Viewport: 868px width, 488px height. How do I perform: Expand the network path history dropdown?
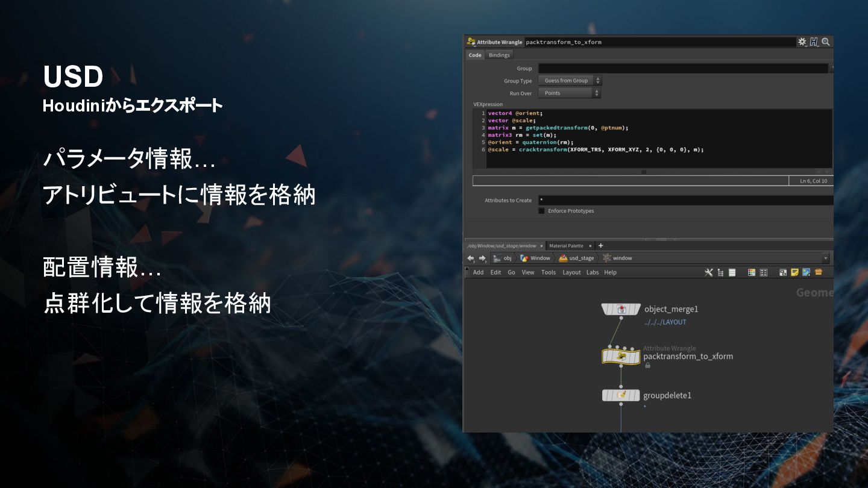[825, 258]
